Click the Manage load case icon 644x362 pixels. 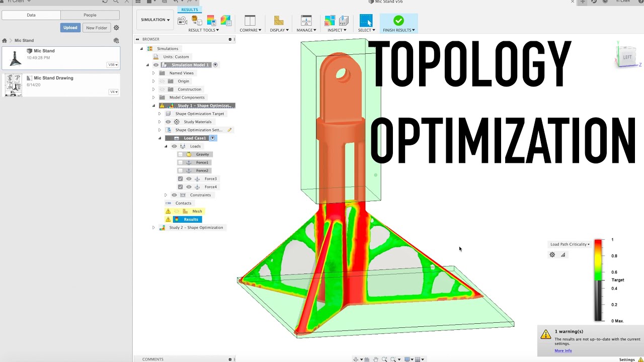tap(306, 21)
